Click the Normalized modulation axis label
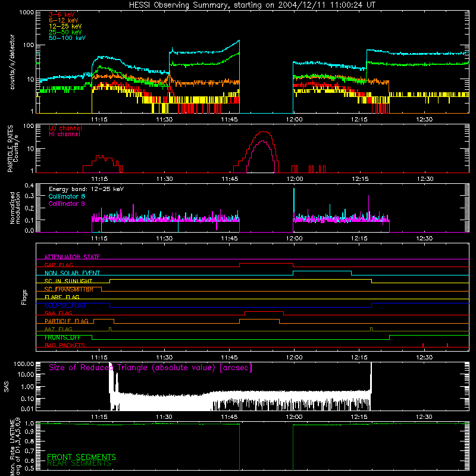Screen dimensions: 476x476 [15, 208]
